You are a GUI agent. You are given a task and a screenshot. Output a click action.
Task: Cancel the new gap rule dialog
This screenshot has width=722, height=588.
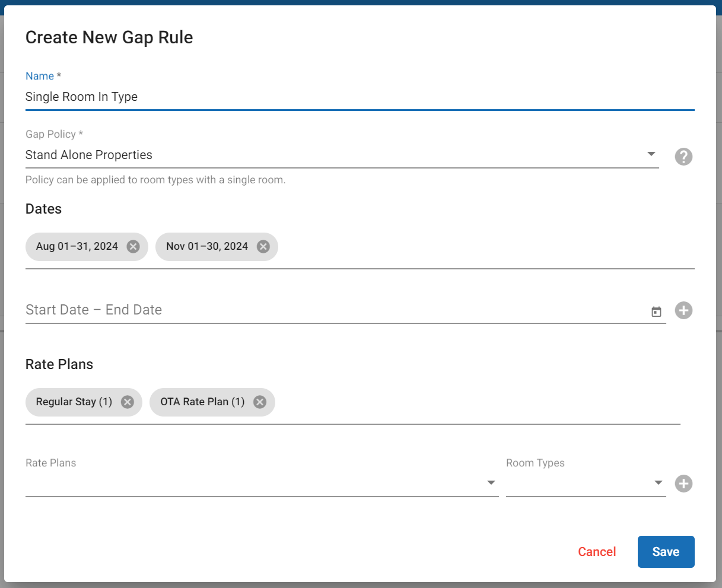[597, 552]
